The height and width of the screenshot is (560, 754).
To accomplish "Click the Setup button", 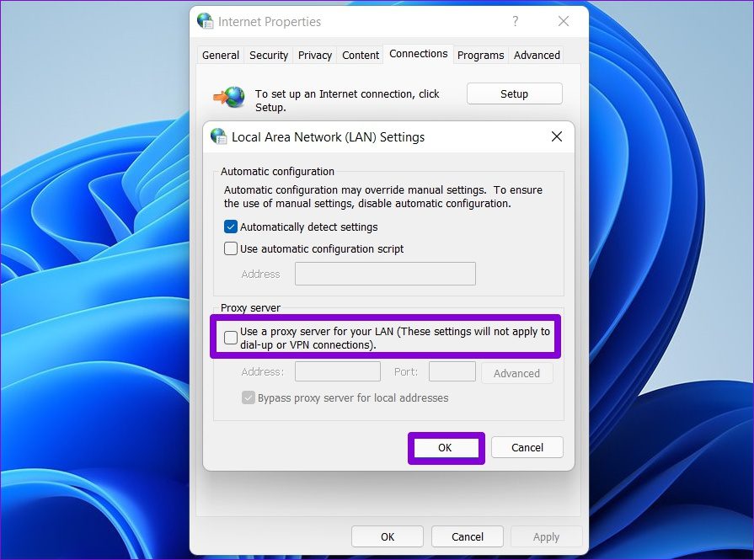I will [514, 93].
